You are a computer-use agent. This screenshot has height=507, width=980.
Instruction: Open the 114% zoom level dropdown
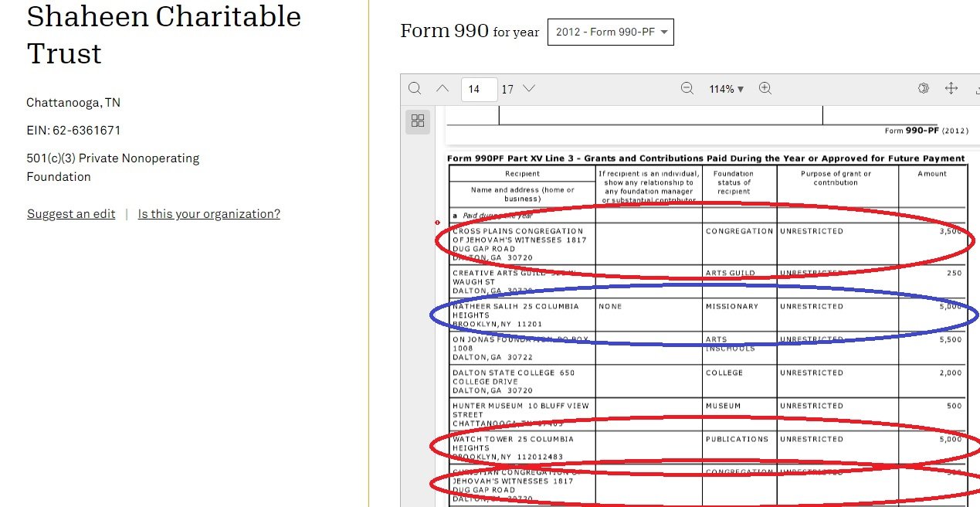(x=727, y=90)
